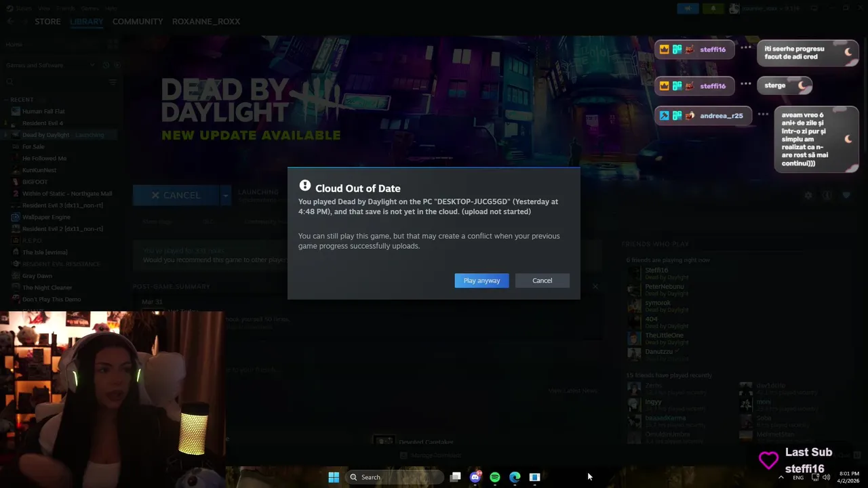Open the ROXANNE_ROXX profile tab
The width and height of the screenshot is (868, 488).
(x=206, y=22)
